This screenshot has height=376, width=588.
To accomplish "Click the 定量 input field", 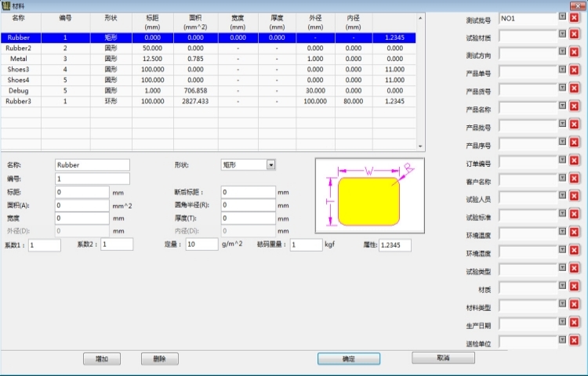I will [201, 245].
